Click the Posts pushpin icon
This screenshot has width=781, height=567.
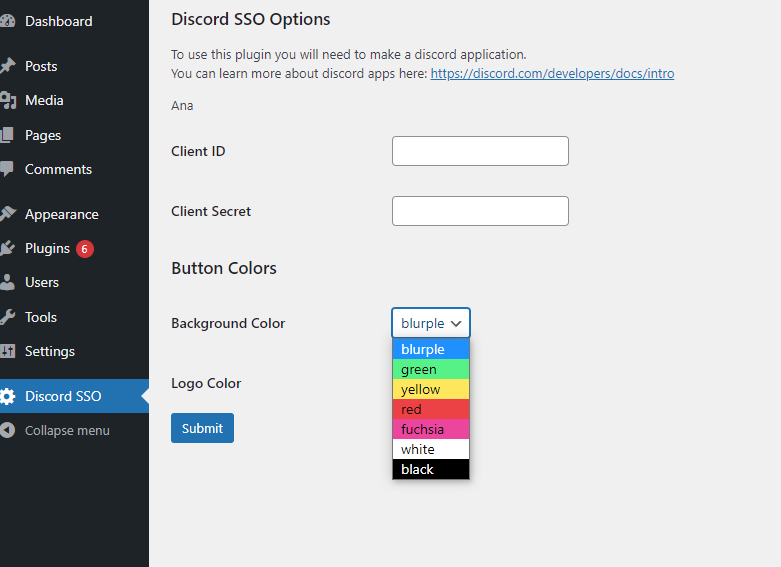click(x=7, y=66)
